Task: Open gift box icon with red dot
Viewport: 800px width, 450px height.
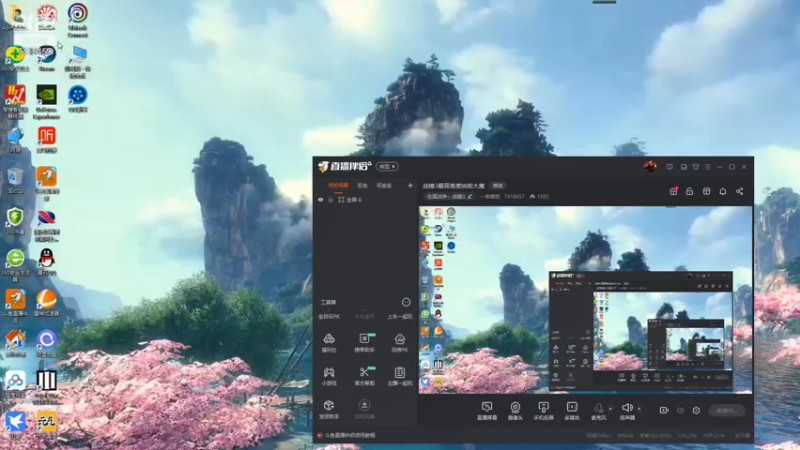Action: pos(673,191)
